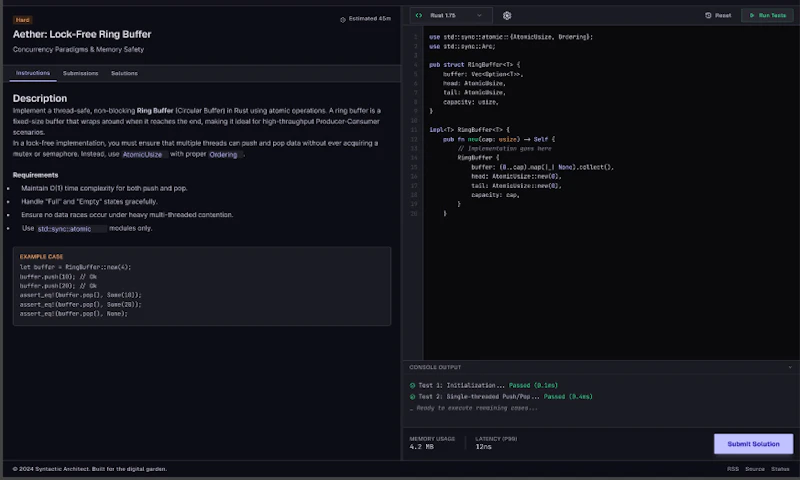Click the Submit Solution button
The height and width of the screenshot is (480, 800).
click(x=753, y=444)
